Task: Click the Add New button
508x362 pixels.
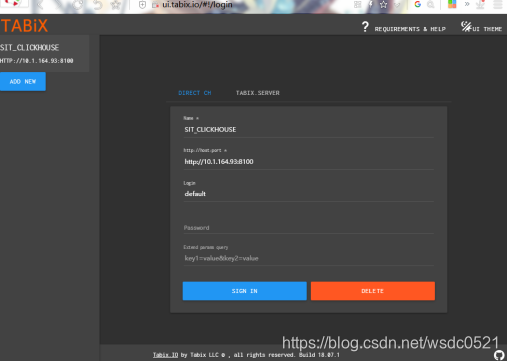Action: coord(23,81)
